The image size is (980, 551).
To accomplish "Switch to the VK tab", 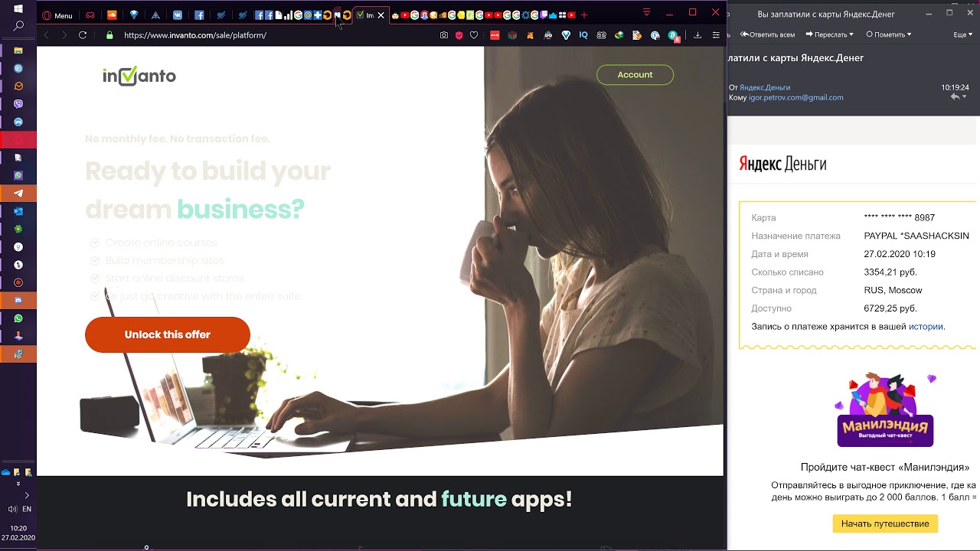I will pyautogui.click(x=178, y=15).
